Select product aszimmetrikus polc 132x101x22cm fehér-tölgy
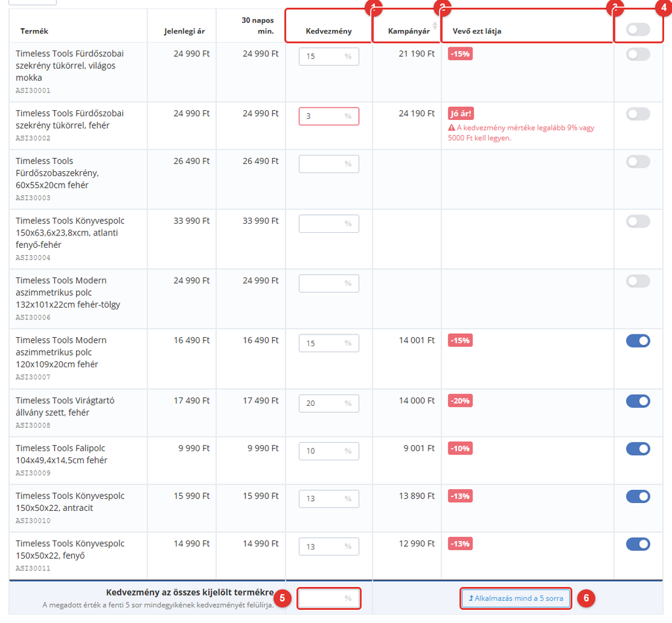 [x=68, y=292]
